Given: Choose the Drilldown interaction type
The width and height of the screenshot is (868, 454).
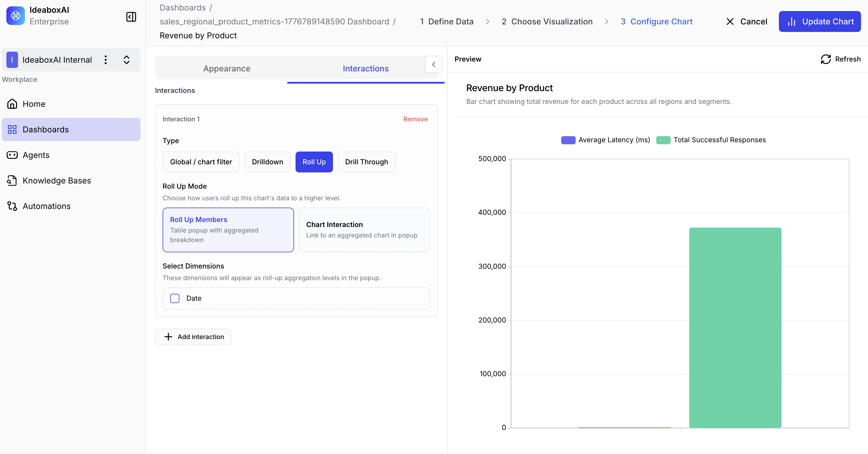Looking at the screenshot, I should (x=268, y=162).
